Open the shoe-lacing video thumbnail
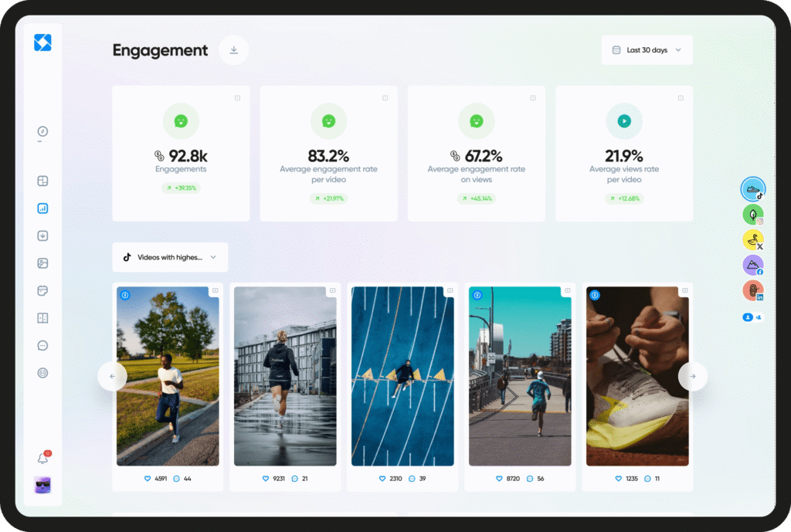The image size is (791, 532). (x=637, y=376)
